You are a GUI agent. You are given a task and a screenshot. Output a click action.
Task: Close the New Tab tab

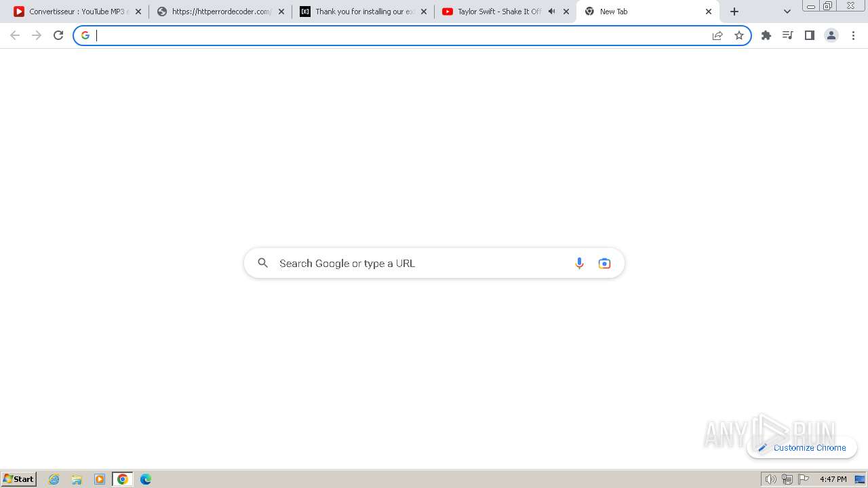(x=709, y=12)
